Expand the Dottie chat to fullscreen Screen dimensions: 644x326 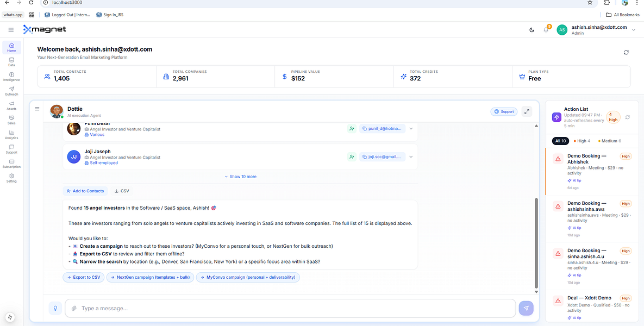[527, 111]
